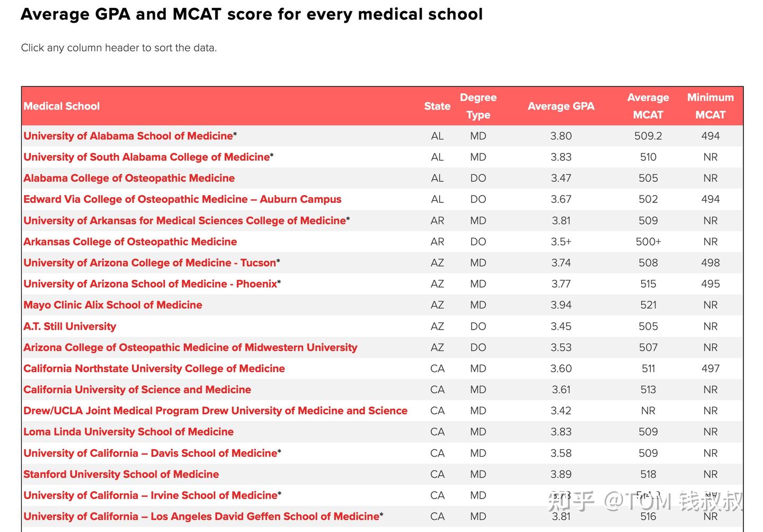Sort by Minimum MCAT column header
The width and height of the screenshot is (763, 532).
click(710, 106)
